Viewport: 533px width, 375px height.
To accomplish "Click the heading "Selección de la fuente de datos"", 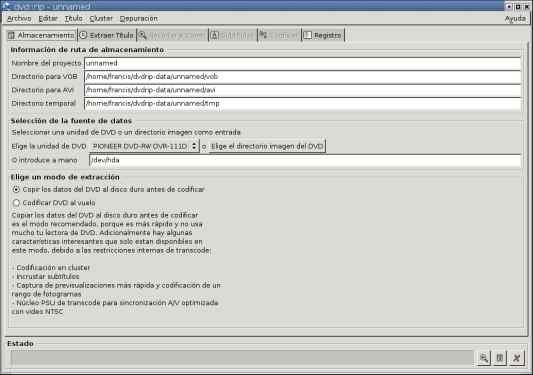I will pos(71,121).
